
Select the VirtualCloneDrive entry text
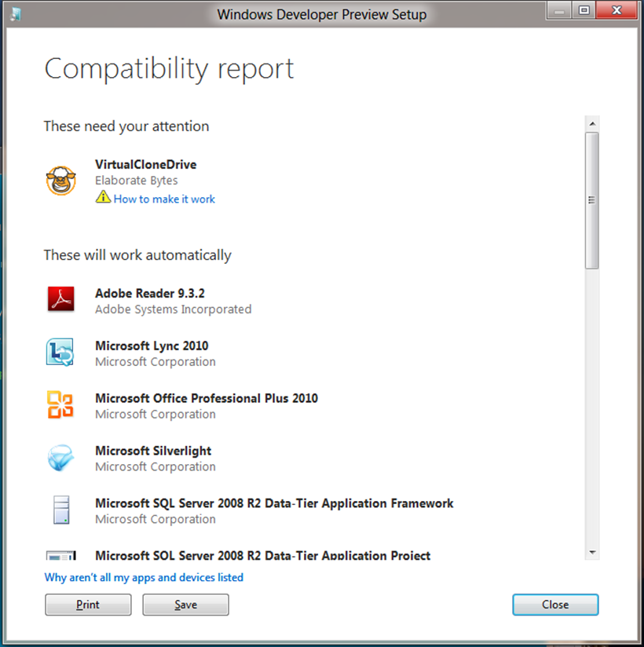145,165
